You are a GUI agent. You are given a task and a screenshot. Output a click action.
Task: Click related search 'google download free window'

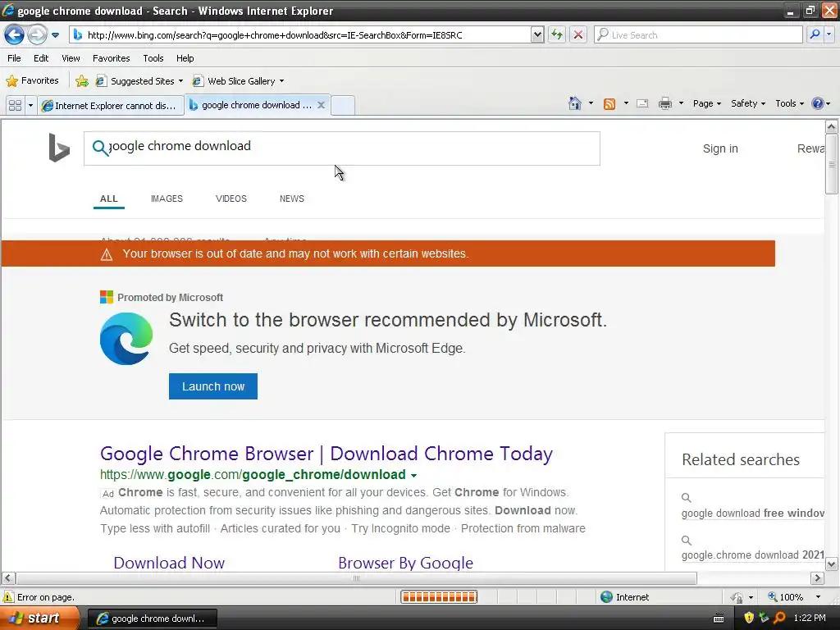(753, 514)
